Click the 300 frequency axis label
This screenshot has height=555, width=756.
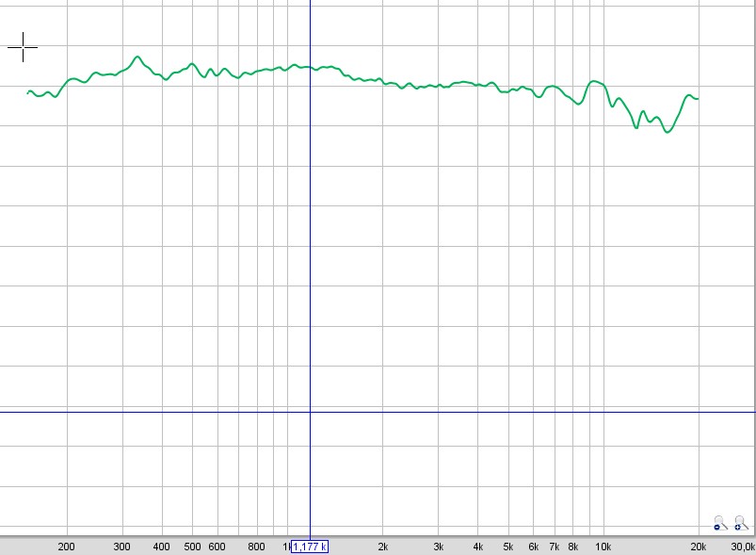(122, 547)
